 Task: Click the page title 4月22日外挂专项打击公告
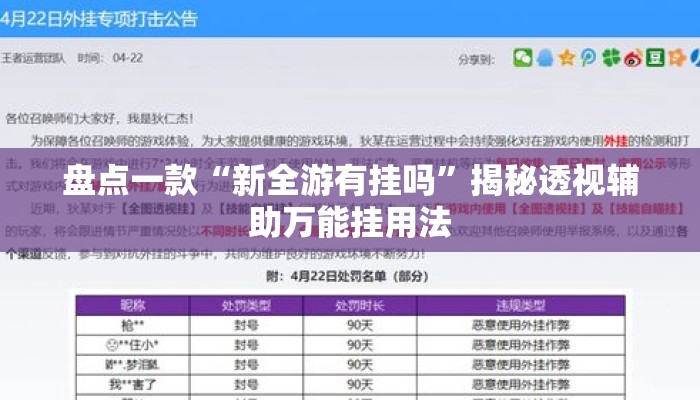[99, 19]
